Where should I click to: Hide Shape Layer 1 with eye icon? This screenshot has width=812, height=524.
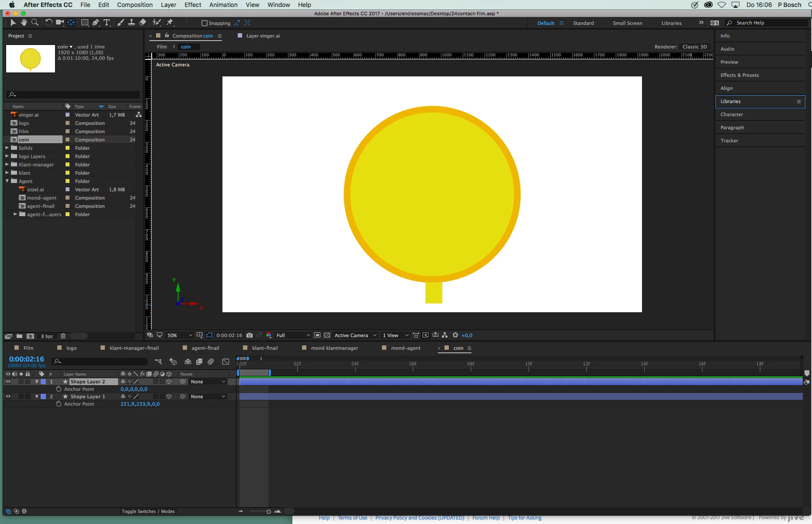coord(8,396)
